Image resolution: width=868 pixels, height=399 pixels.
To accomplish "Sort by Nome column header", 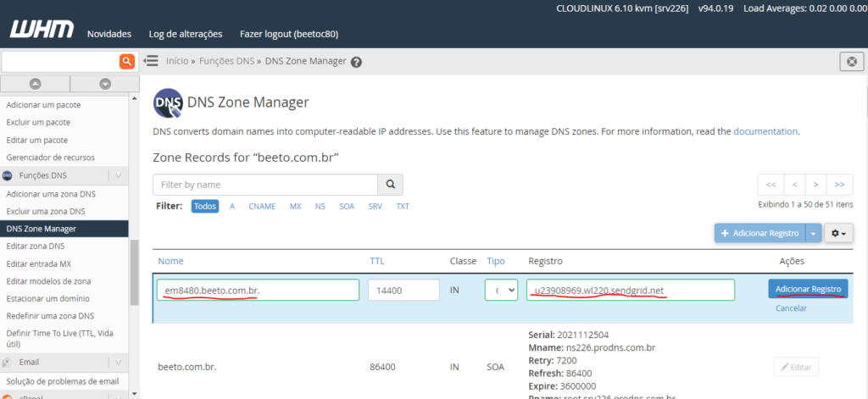I will (x=170, y=261).
